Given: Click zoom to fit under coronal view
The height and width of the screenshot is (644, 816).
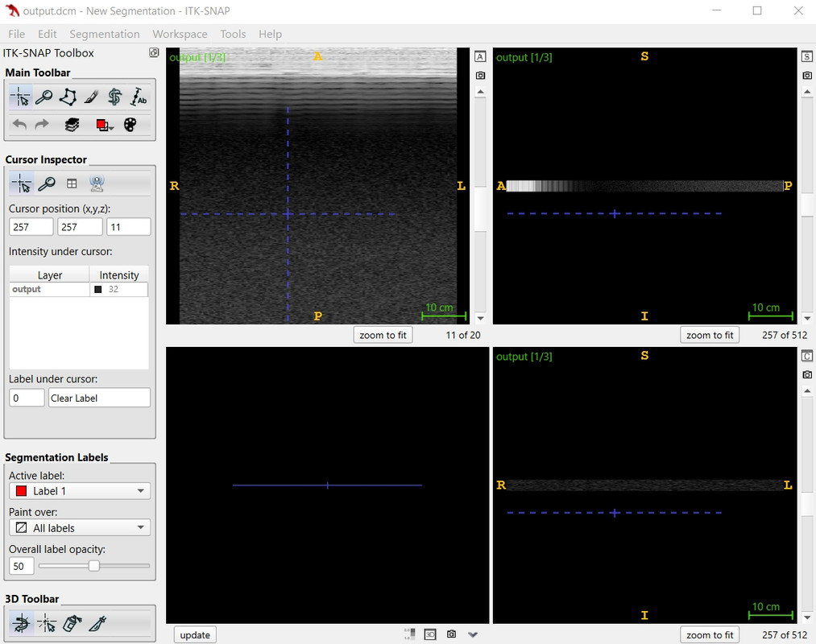Looking at the screenshot, I should pyautogui.click(x=710, y=634).
